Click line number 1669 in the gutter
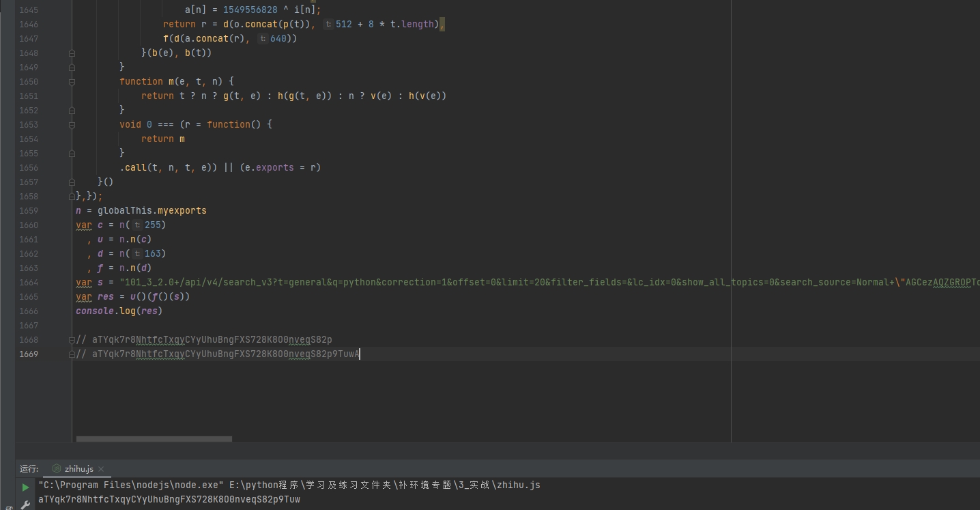The width and height of the screenshot is (980, 510). pos(29,354)
